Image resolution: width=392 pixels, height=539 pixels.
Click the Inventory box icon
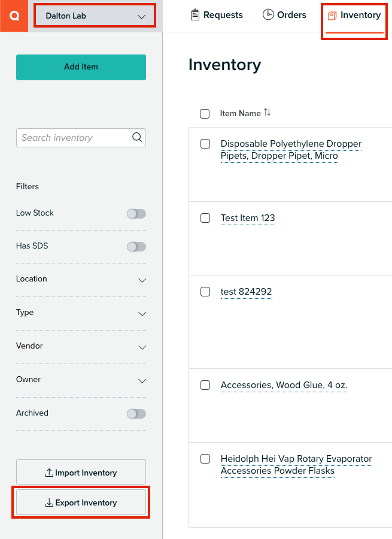point(332,16)
